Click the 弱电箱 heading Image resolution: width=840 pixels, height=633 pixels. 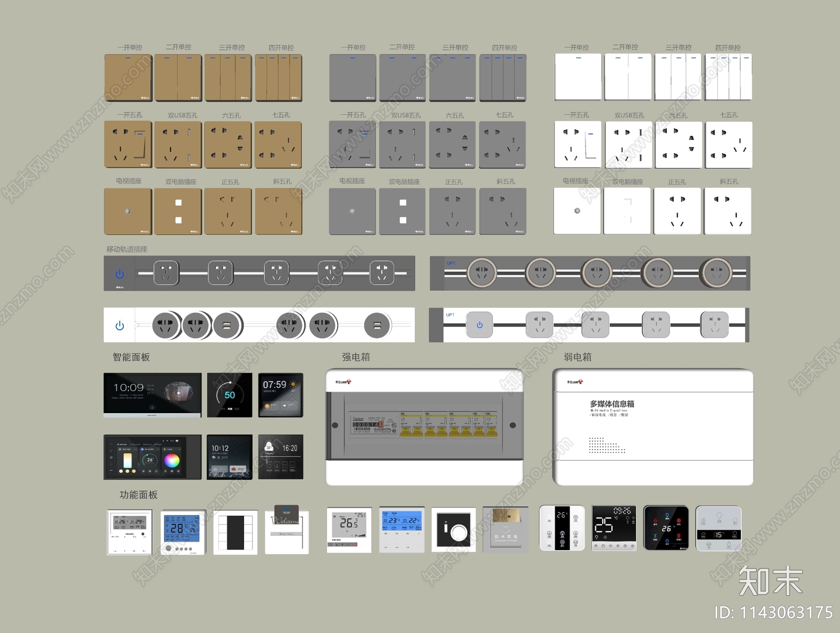[x=577, y=357]
